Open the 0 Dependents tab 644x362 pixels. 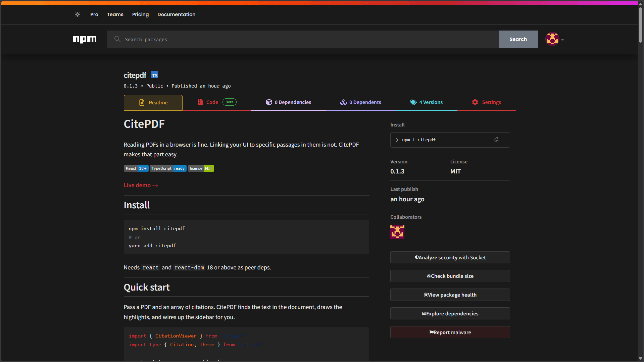pyautogui.click(x=361, y=102)
